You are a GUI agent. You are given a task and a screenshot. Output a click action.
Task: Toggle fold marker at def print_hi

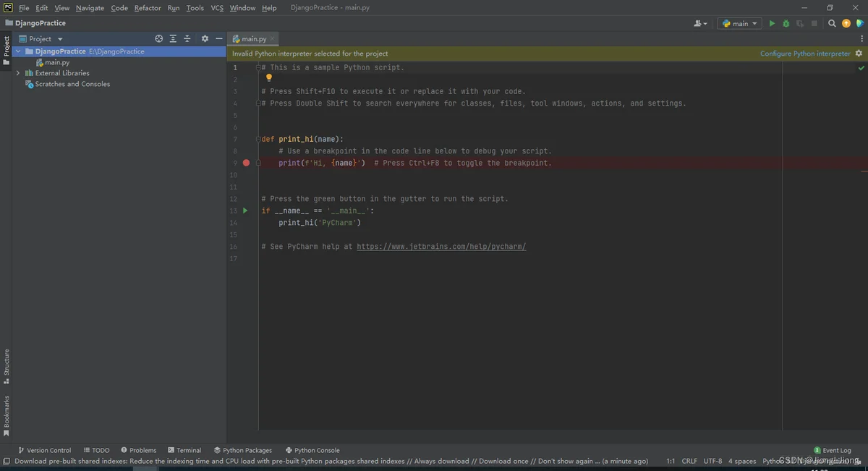click(x=258, y=139)
